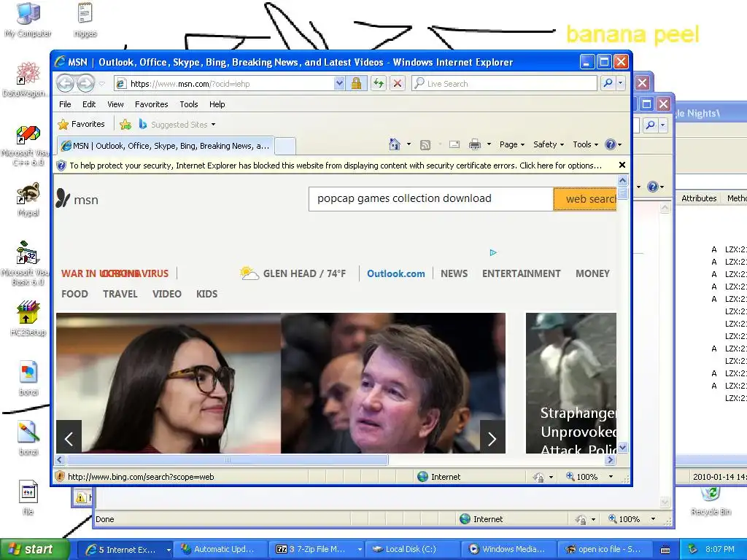Click the RSS feeds icon
This screenshot has height=560, width=747.
tap(425, 145)
